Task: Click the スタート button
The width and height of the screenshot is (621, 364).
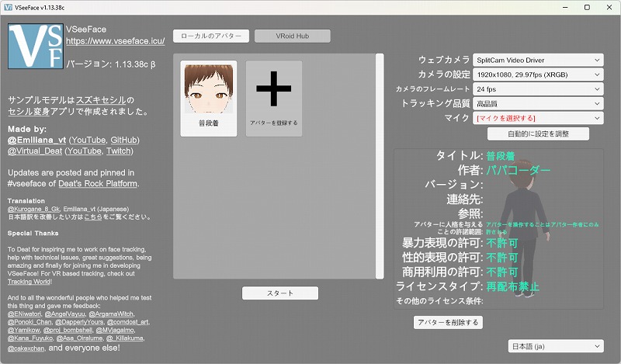Action: point(280,293)
